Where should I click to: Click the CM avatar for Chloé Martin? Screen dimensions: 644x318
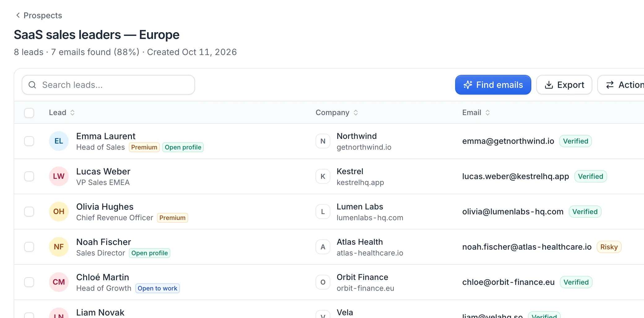59,282
